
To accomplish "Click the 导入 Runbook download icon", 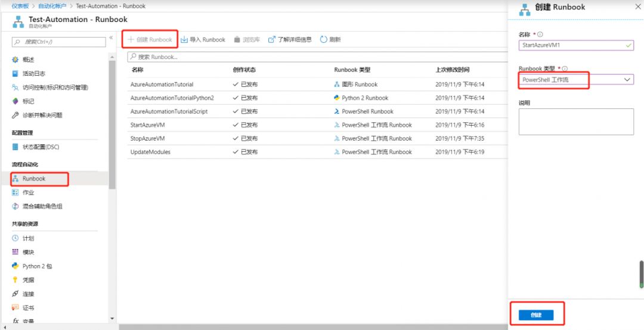I will point(184,40).
